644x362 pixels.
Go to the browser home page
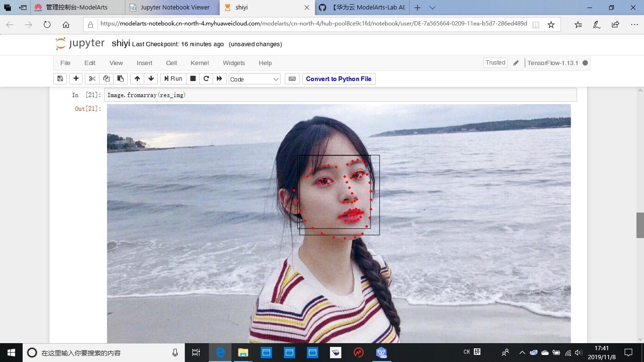click(x=66, y=25)
